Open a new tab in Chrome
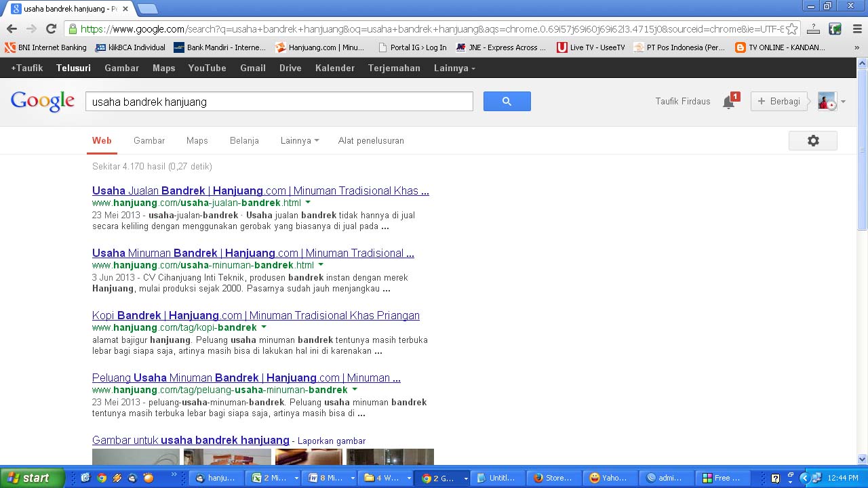The height and width of the screenshot is (488, 868). pos(147,9)
